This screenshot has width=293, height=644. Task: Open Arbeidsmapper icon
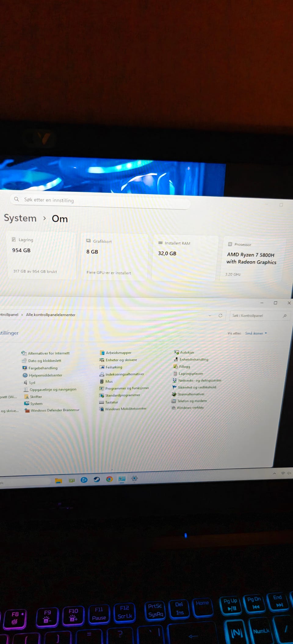click(x=102, y=353)
